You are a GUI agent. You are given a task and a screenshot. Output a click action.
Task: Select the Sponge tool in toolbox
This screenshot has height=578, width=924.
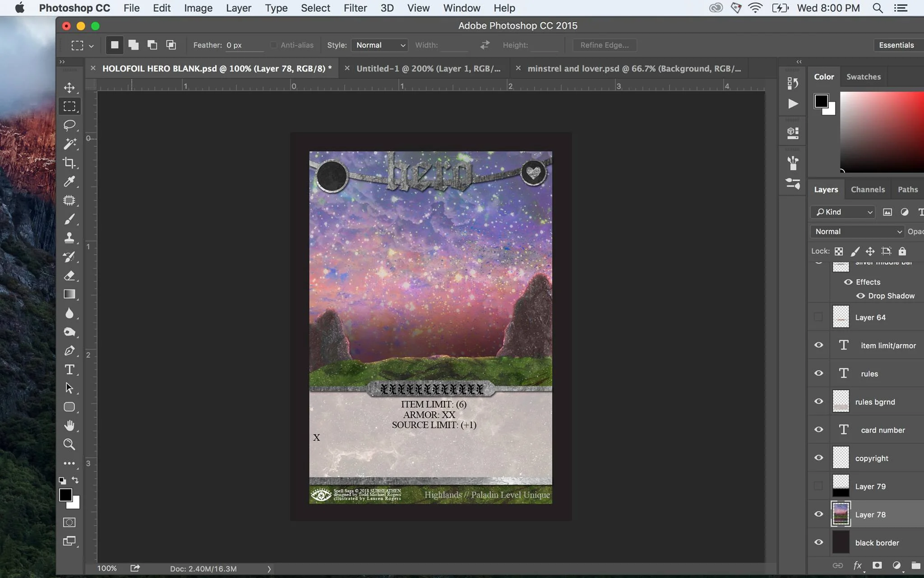(x=69, y=332)
